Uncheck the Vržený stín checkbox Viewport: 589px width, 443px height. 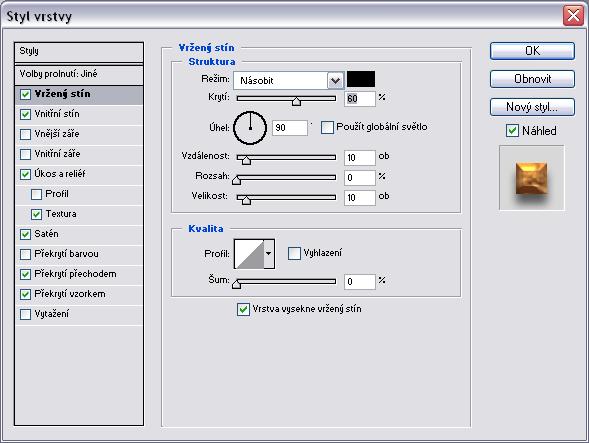pos(26,94)
